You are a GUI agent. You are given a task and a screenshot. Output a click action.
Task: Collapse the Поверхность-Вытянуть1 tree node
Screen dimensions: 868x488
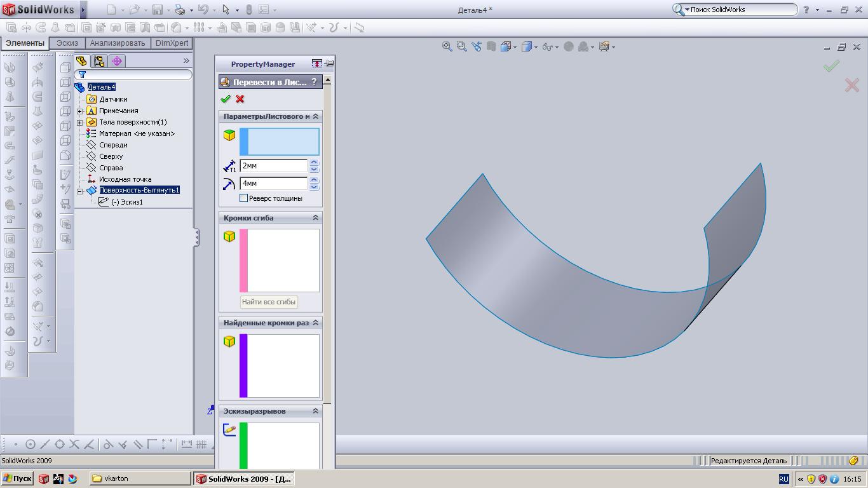pyautogui.click(x=80, y=191)
